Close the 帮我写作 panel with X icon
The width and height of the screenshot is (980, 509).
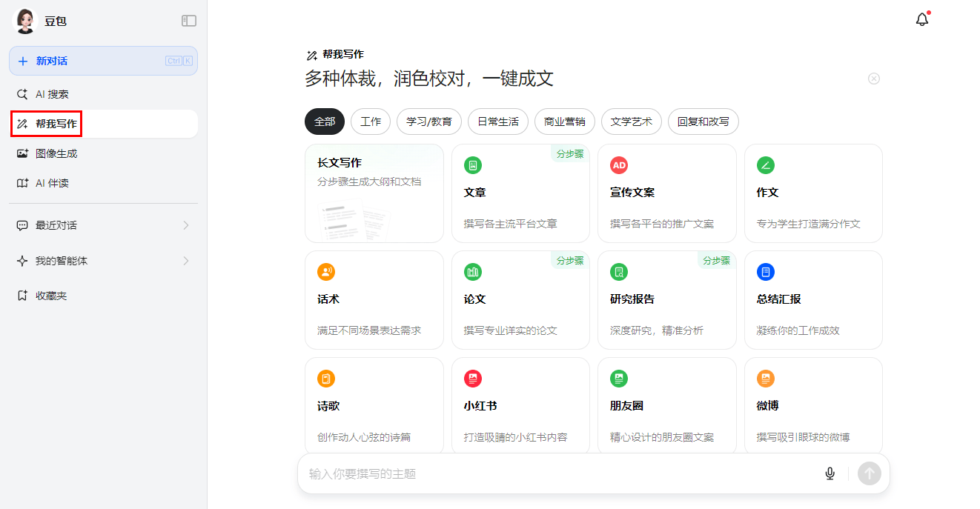(x=873, y=79)
